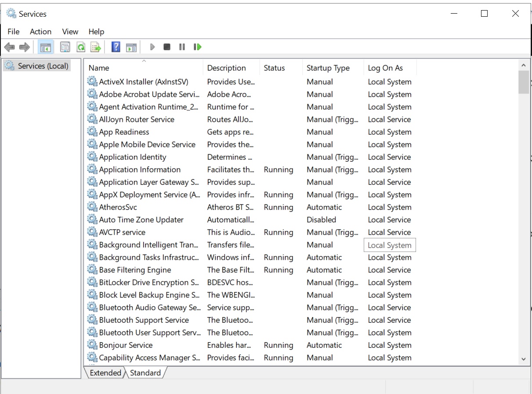The height and width of the screenshot is (394, 532).
Task: Click Disabled startup type for Auto Time Zone
Action: 321,219
